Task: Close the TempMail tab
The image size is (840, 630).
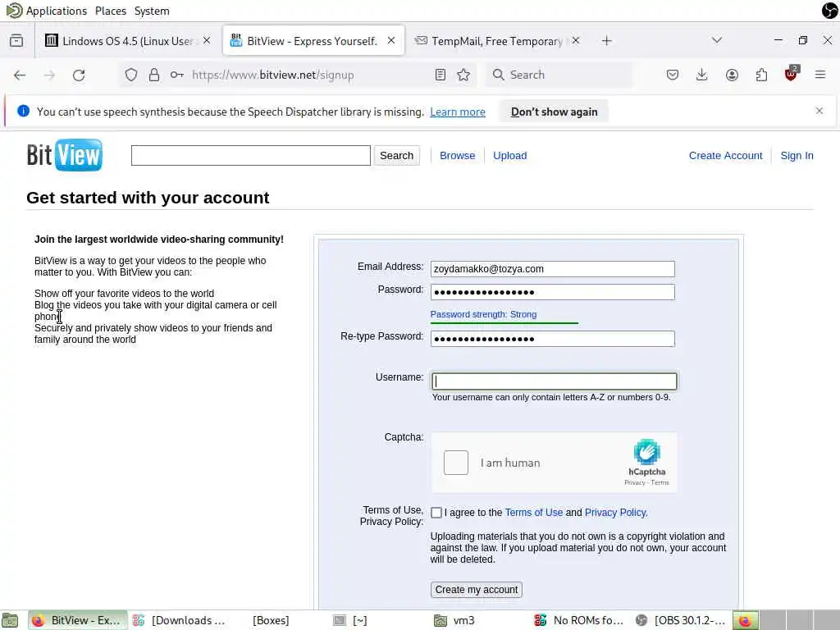Action: click(575, 40)
